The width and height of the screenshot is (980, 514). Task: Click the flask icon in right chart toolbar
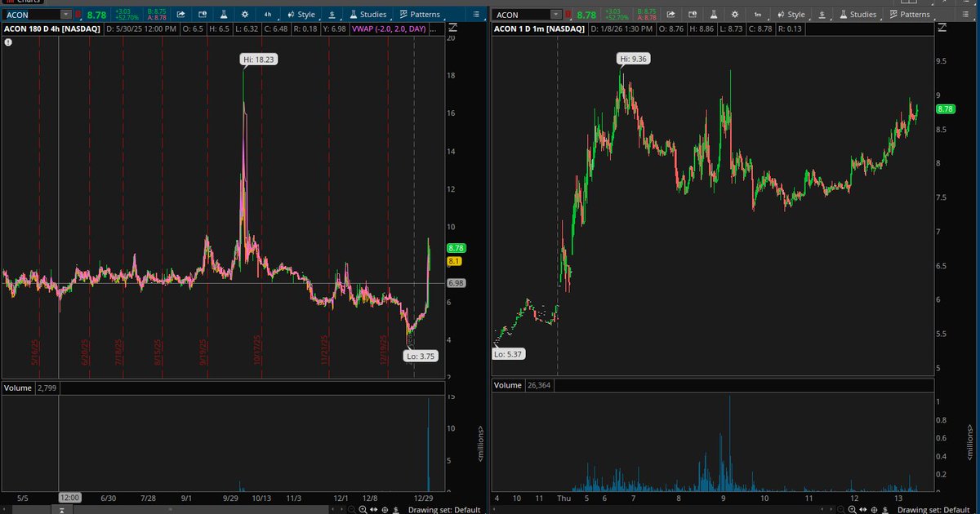pos(713,15)
